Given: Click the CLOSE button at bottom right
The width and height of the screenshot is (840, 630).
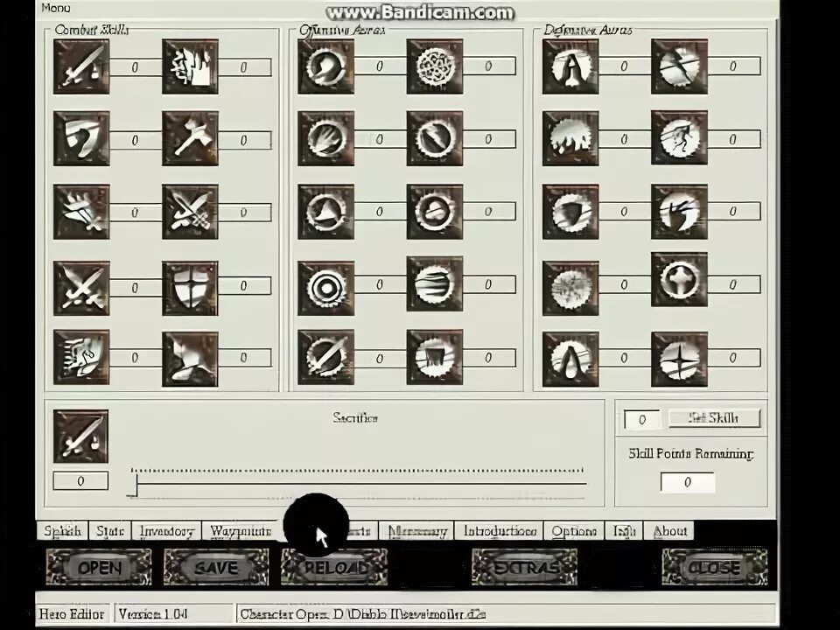Looking at the screenshot, I should (715, 567).
